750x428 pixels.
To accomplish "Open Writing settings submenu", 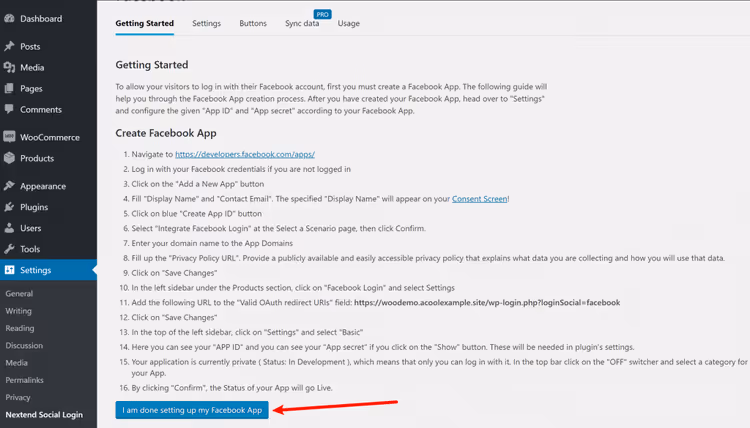I will pyautogui.click(x=19, y=311).
